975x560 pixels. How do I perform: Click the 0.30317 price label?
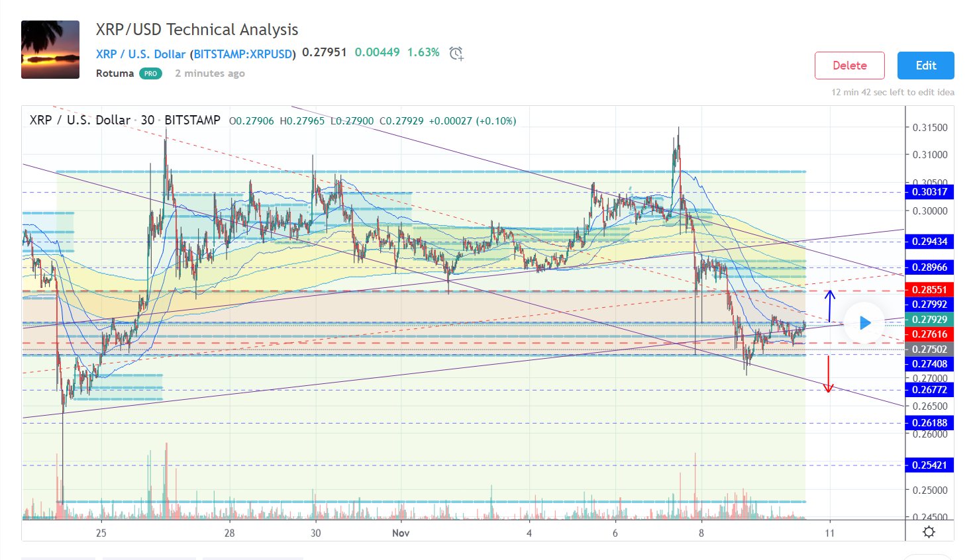click(x=929, y=192)
